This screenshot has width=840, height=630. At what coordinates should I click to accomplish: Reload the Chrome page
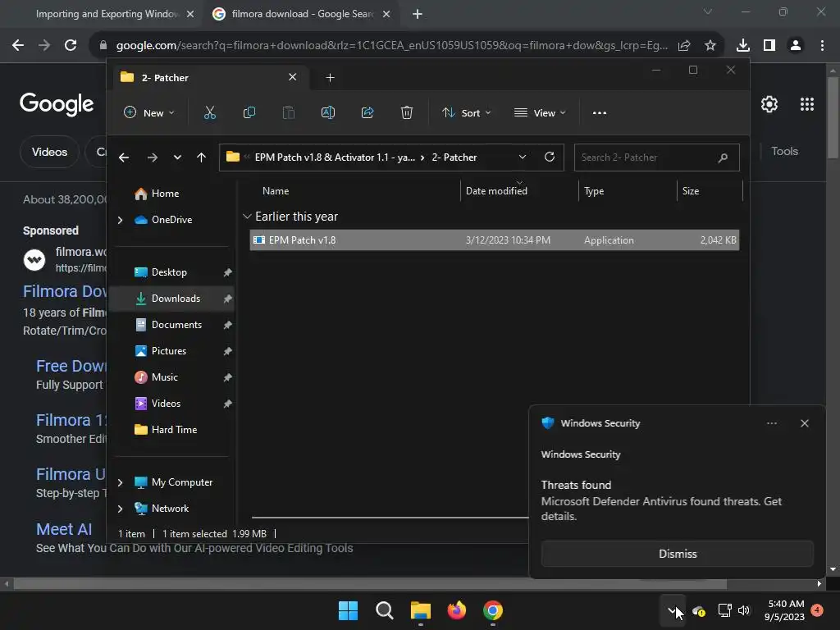click(x=71, y=45)
